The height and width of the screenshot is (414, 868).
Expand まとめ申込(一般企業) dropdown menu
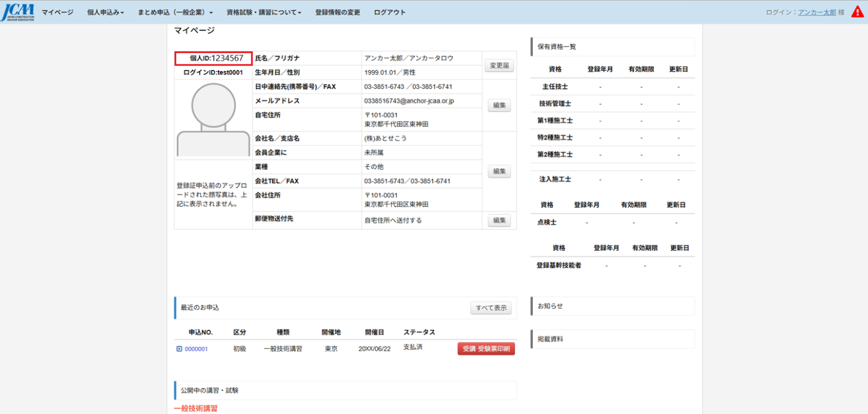tap(175, 12)
